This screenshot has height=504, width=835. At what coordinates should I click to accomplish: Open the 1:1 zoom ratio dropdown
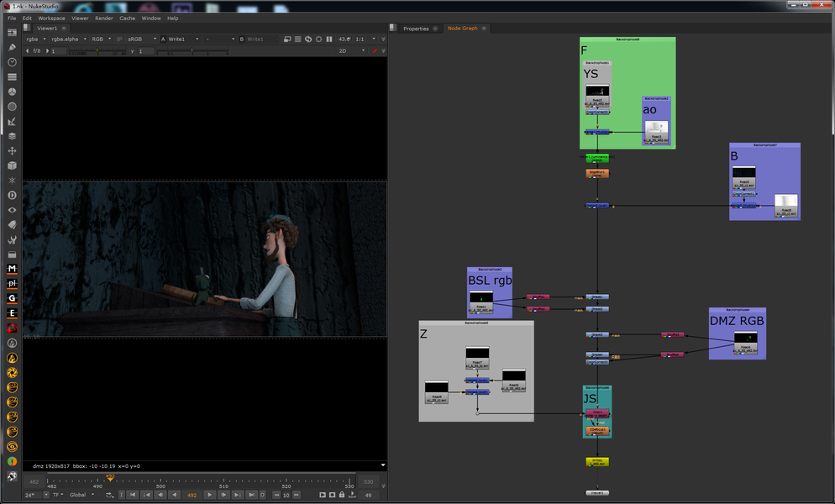pos(365,39)
